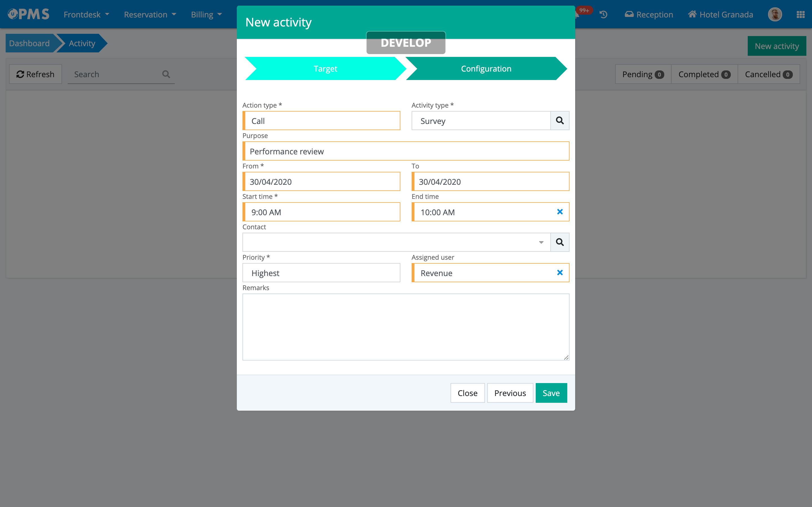Image resolution: width=812 pixels, height=507 pixels.
Task: Clear the Assigned user Revenue with X
Action: coord(560,273)
